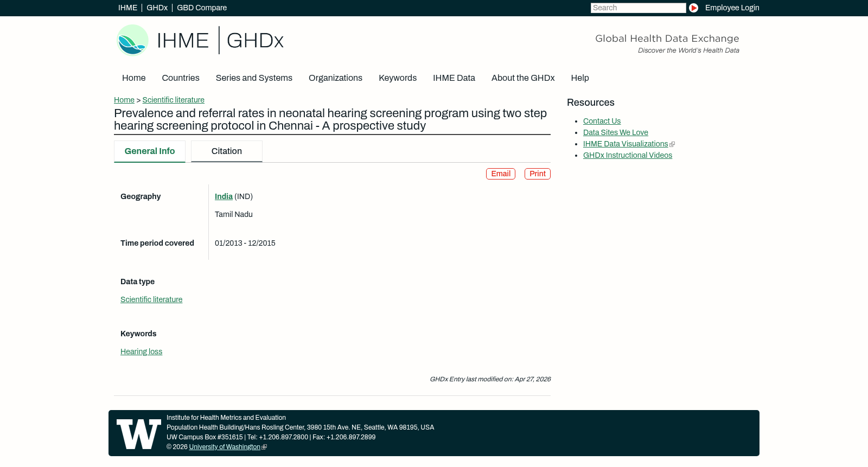Open the Countries menu item
The image size is (868, 467).
tap(181, 78)
